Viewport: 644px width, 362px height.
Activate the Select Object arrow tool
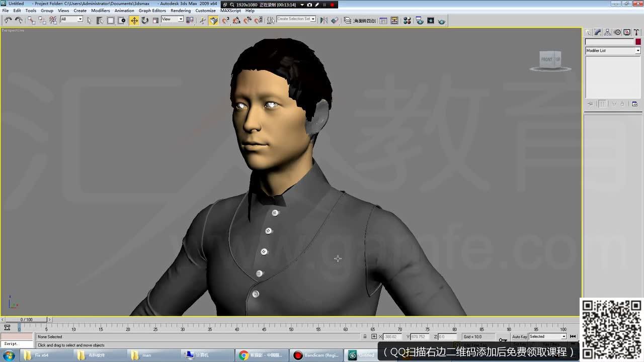(89, 21)
